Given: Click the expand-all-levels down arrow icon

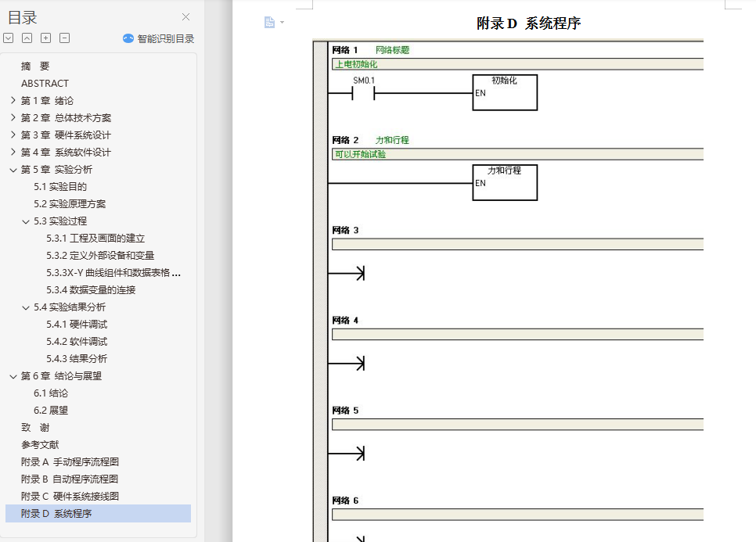Looking at the screenshot, I should (x=8, y=38).
